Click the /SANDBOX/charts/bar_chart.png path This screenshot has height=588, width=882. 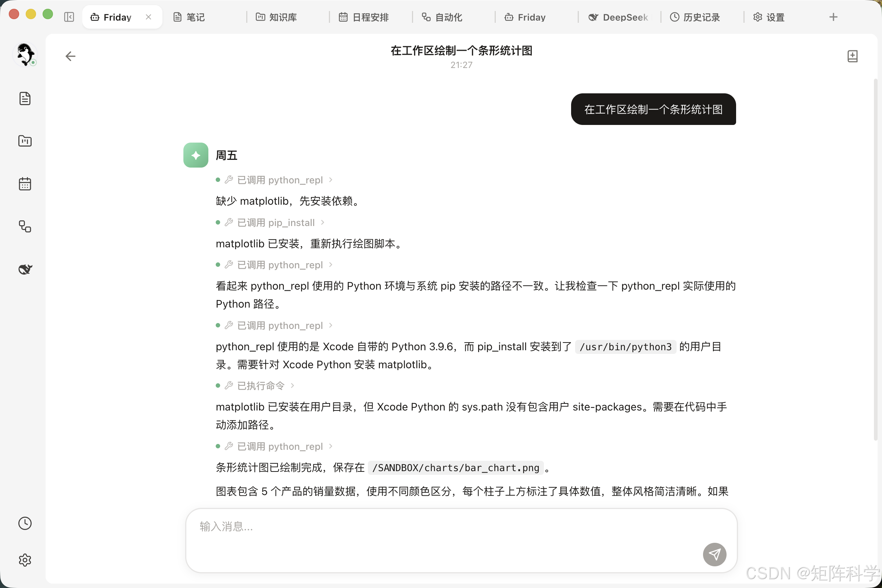click(x=456, y=467)
